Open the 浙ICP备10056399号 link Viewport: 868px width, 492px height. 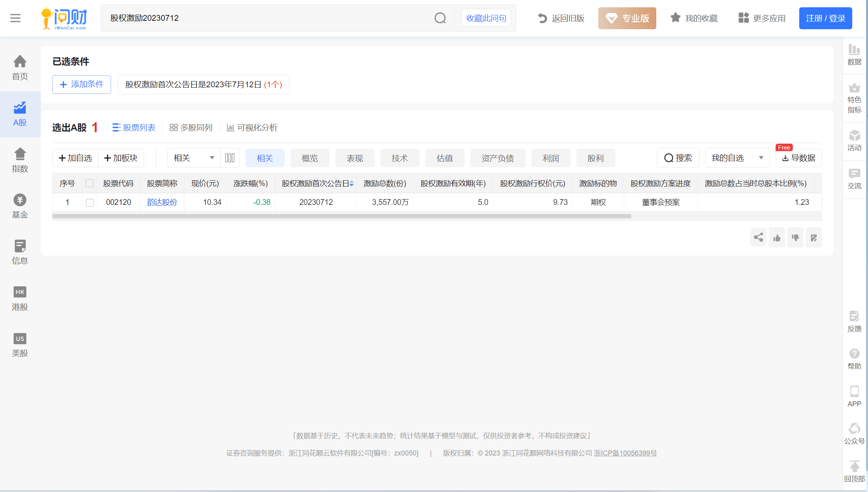(x=626, y=453)
